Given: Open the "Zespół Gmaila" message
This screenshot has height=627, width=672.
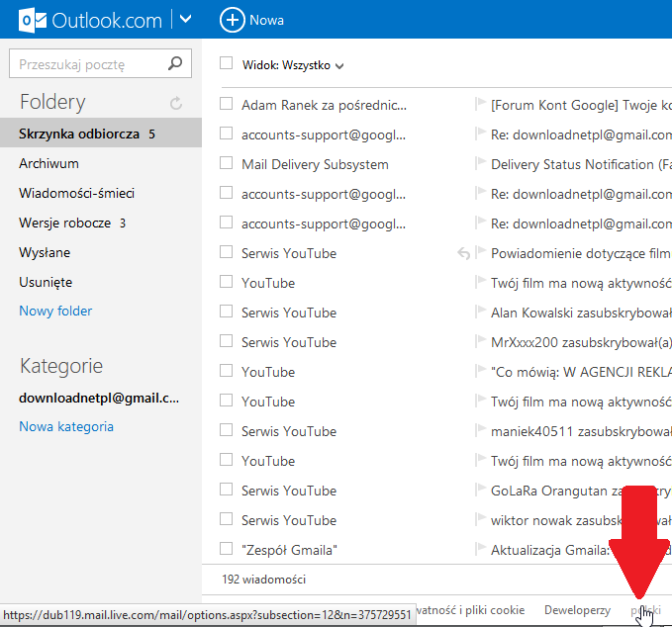Looking at the screenshot, I should (289, 550).
